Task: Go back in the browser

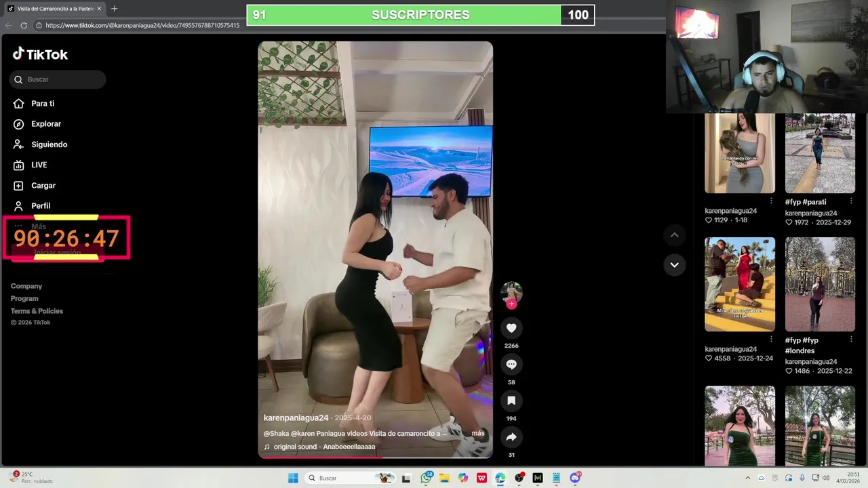Action: 8,25
